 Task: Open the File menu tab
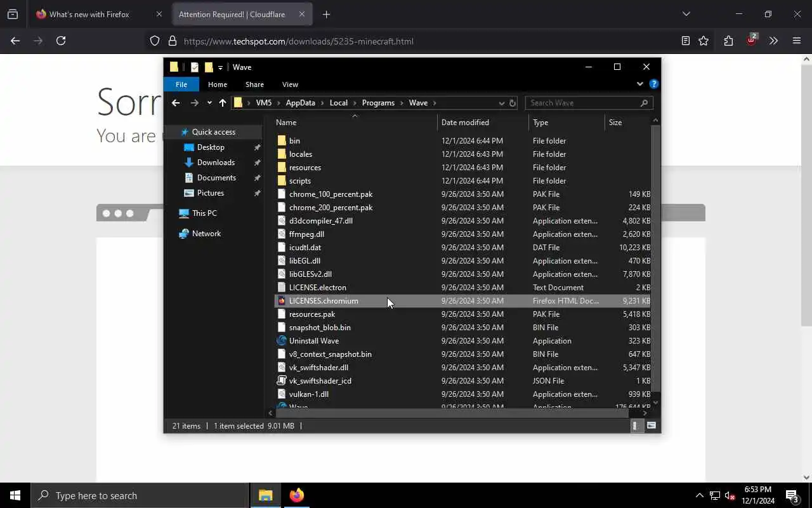click(x=181, y=84)
